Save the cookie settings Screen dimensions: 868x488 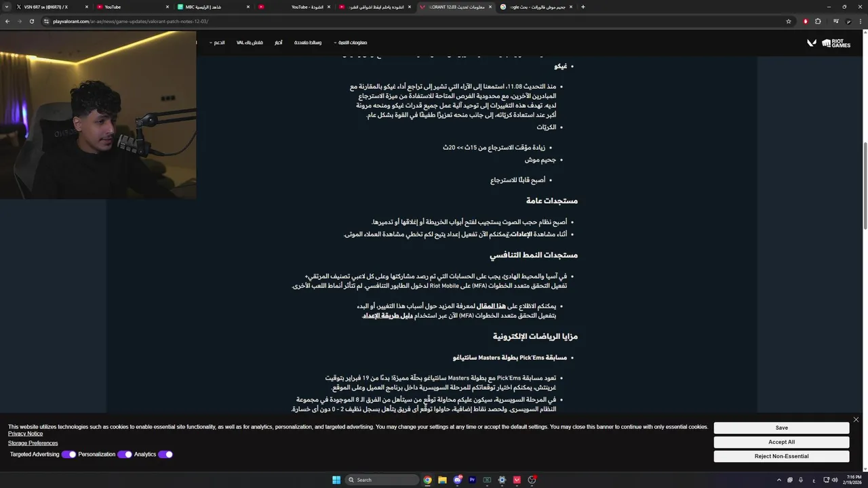tap(781, 428)
